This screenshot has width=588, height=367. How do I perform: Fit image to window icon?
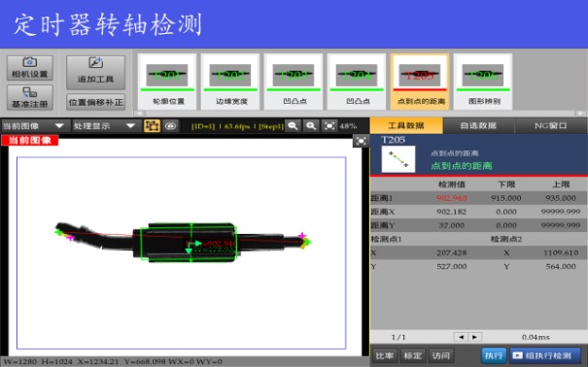pyautogui.click(x=329, y=126)
